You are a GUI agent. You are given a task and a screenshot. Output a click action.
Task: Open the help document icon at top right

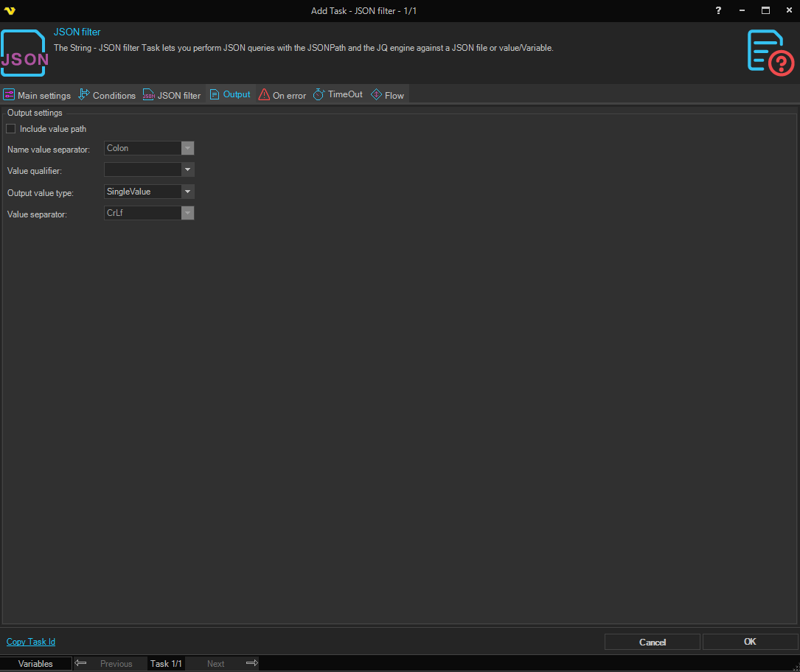coord(770,52)
